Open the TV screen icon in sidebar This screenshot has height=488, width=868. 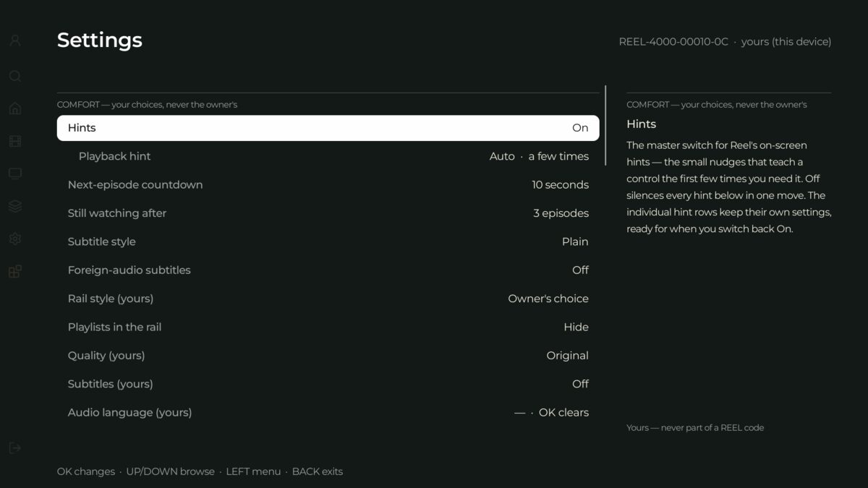click(15, 174)
